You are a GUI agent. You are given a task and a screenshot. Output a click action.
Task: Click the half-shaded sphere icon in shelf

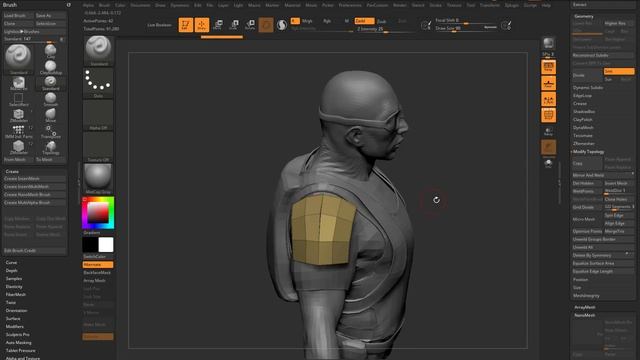(x=282, y=25)
